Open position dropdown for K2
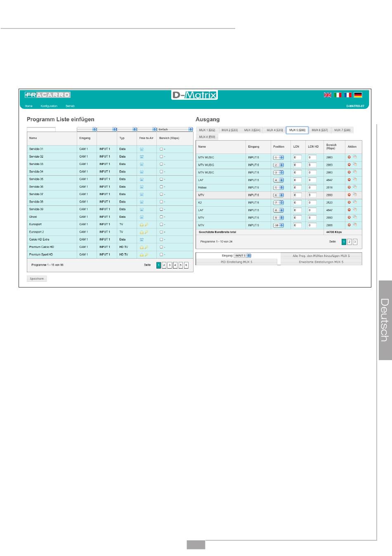Screen dimensions: 392x556 click(279, 203)
